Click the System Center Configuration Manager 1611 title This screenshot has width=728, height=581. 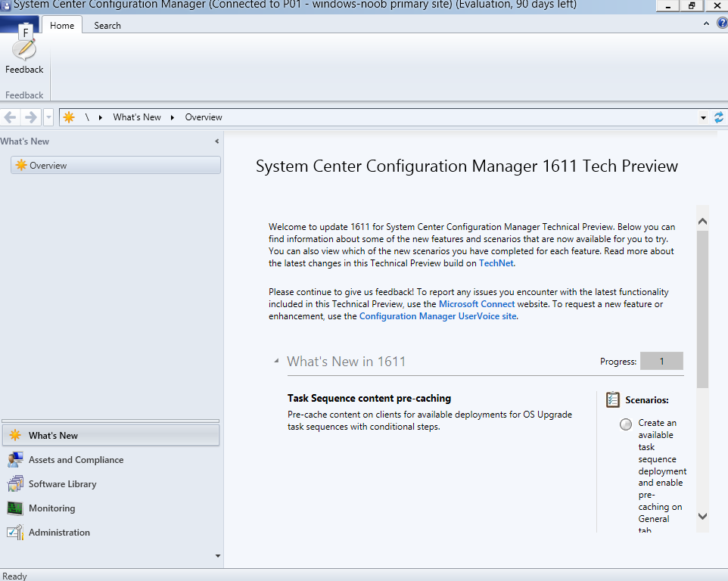(467, 166)
